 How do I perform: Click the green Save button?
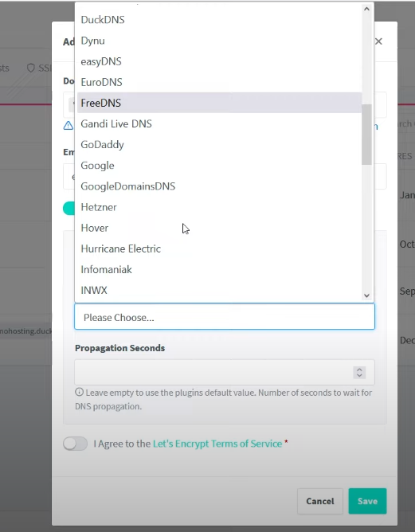point(367,501)
